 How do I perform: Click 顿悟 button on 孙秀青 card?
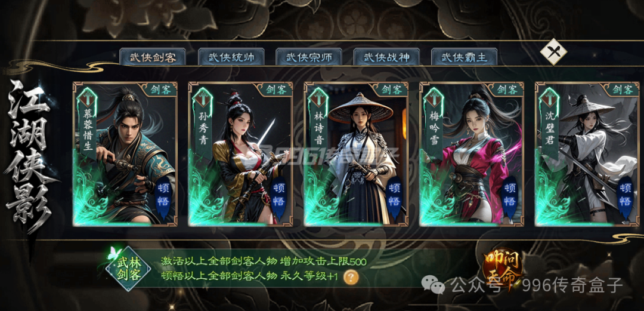(278, 195)
